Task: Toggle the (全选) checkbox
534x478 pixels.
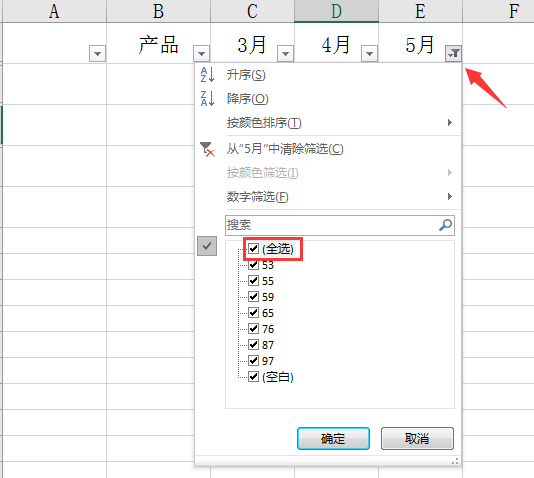Action: click(x=253, y=249)
